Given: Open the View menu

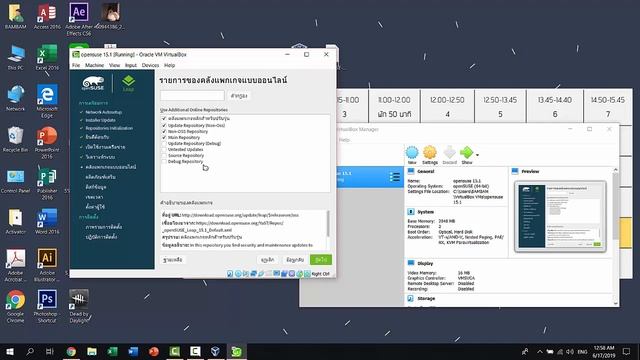Looking at the screenshot, I should 114,65.
